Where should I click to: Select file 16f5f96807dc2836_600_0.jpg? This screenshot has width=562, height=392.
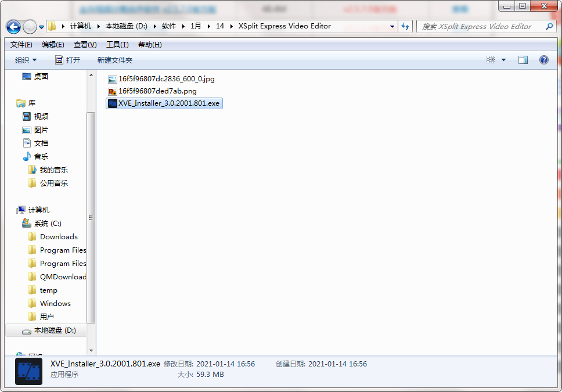tap(166, 79)
